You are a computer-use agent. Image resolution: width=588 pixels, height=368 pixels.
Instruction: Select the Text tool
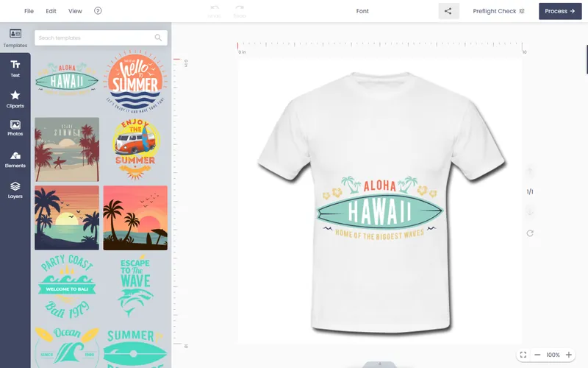pos(15,68)
